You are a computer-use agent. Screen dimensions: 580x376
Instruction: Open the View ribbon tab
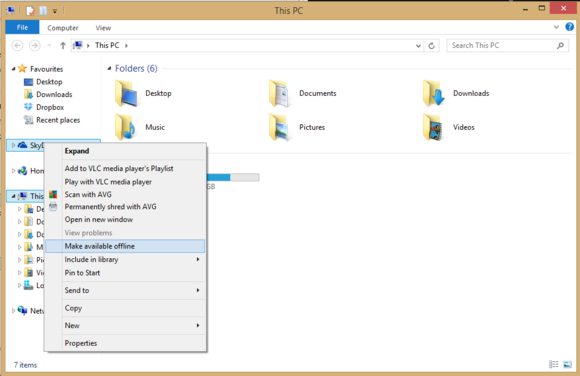tap(103, 28)
